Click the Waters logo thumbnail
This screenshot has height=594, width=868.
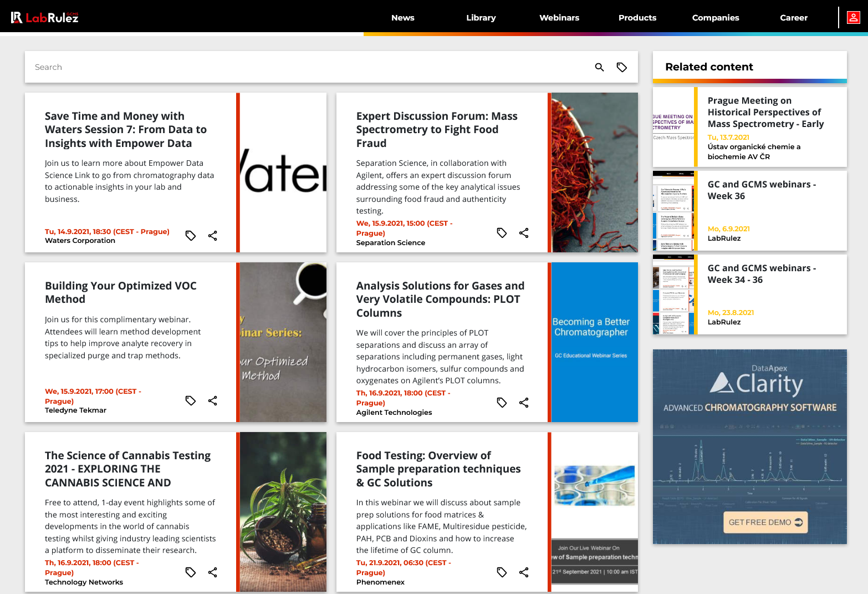(283, 172)
